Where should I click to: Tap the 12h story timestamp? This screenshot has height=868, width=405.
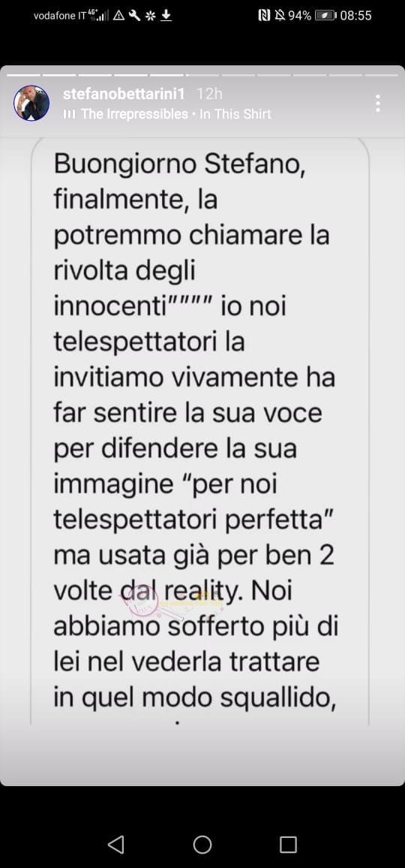[x=209, y=94]
